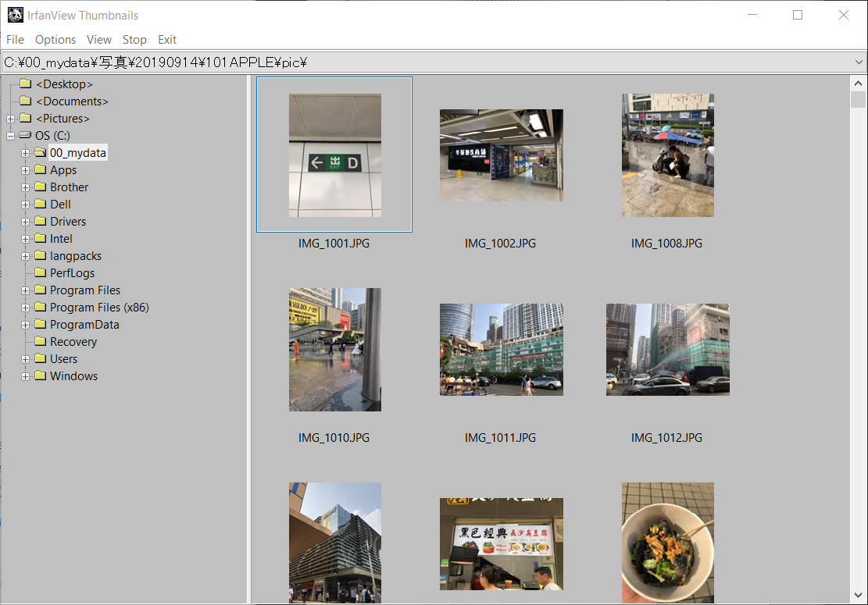Click the Users folder icon
The width and height of the screenshot is (868, 605).
coord(41,358)
